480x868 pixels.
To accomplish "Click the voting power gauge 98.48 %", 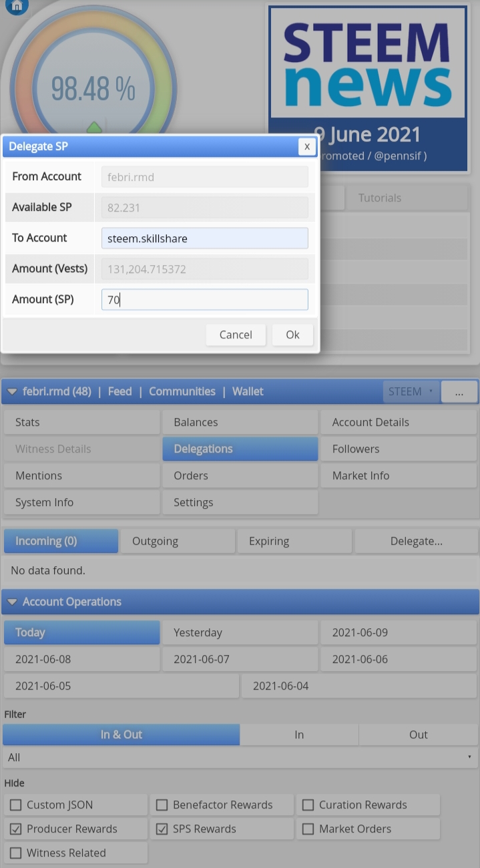I will (93, 87).
